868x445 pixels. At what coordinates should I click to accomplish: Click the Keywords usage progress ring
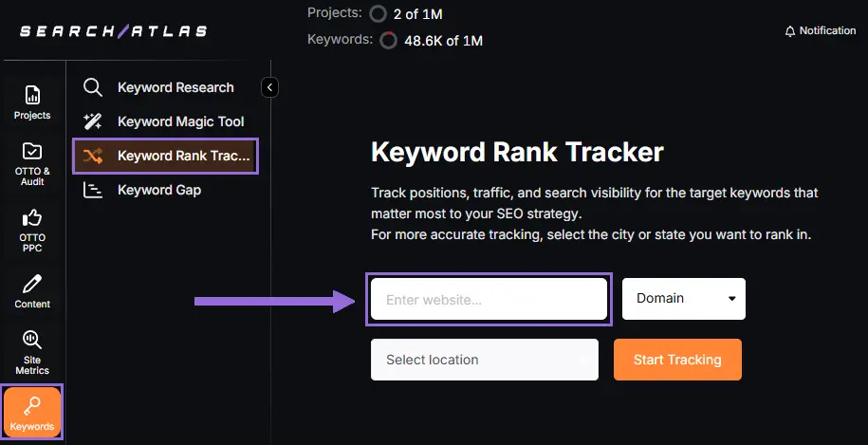pyautogui.click(x=388, y=41)
